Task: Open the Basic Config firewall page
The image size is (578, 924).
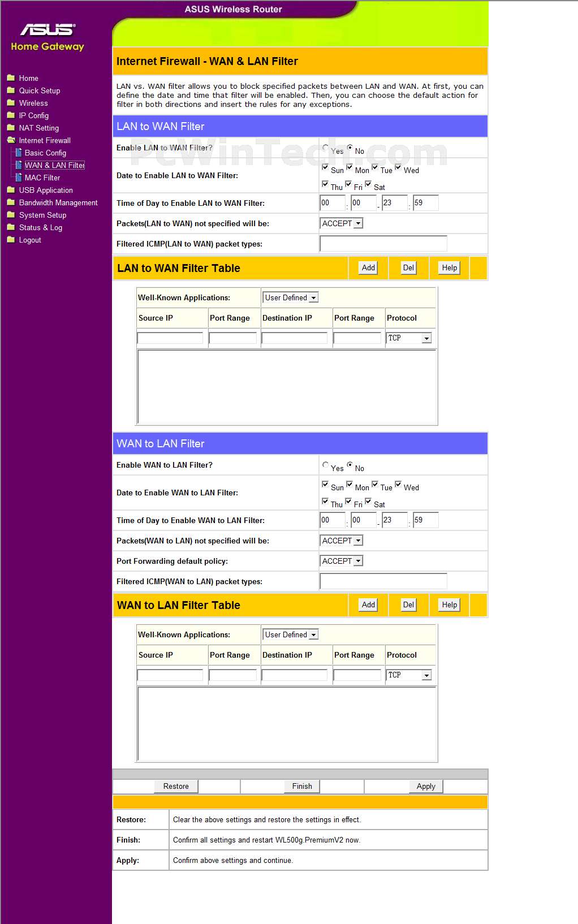Action: coord(45,153)
